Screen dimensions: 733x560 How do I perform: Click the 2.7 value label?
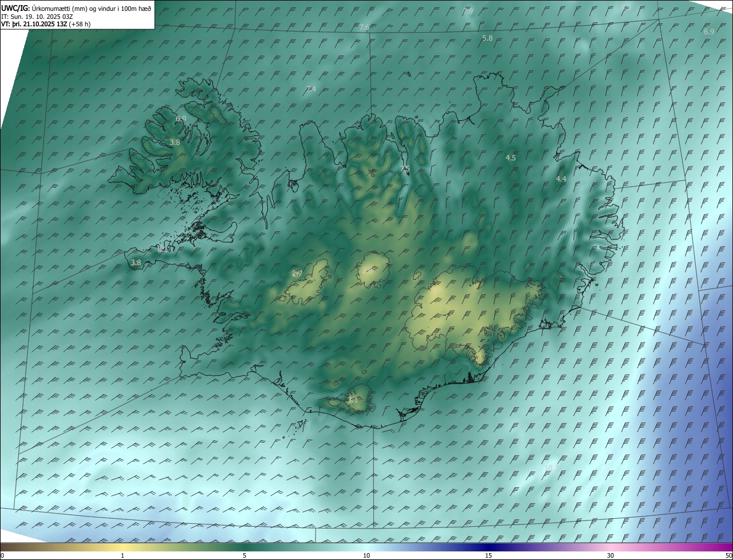pos(297,274)
